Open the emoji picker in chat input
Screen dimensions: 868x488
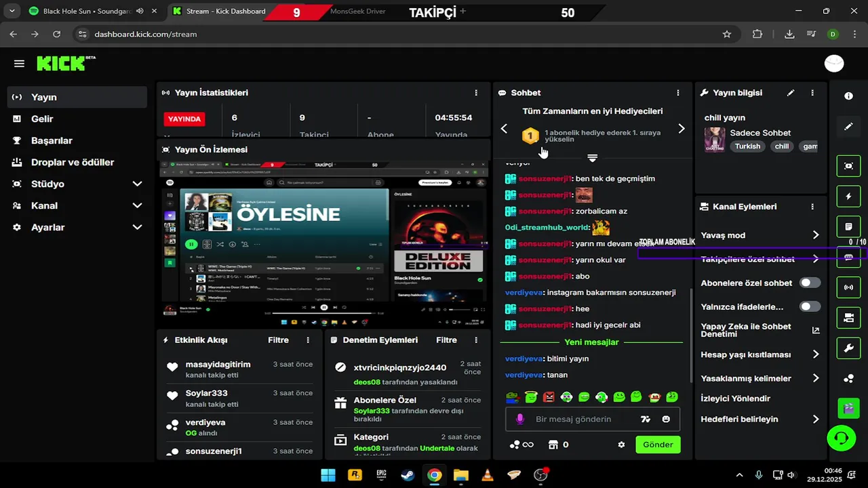[x=666, y=419]
